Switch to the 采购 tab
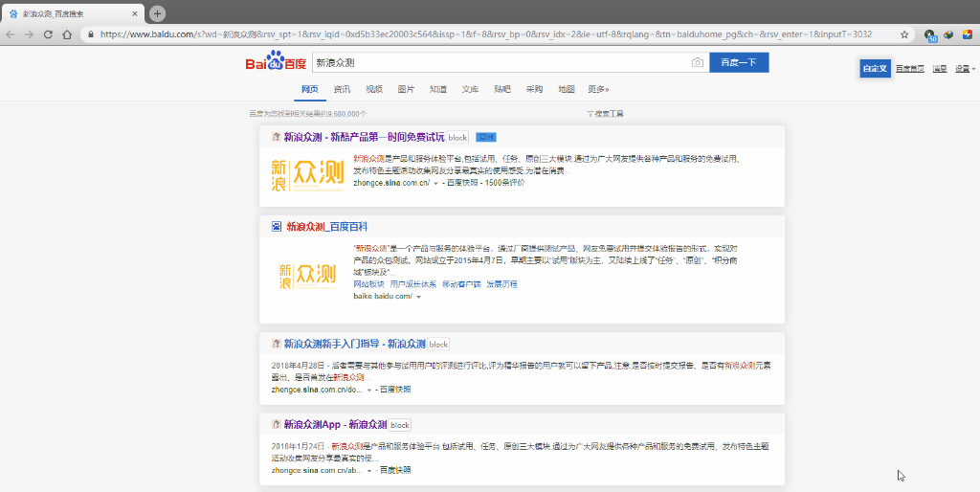Image resolution: width=980 pixels, height=492 pixels. [x=534, y=89]
